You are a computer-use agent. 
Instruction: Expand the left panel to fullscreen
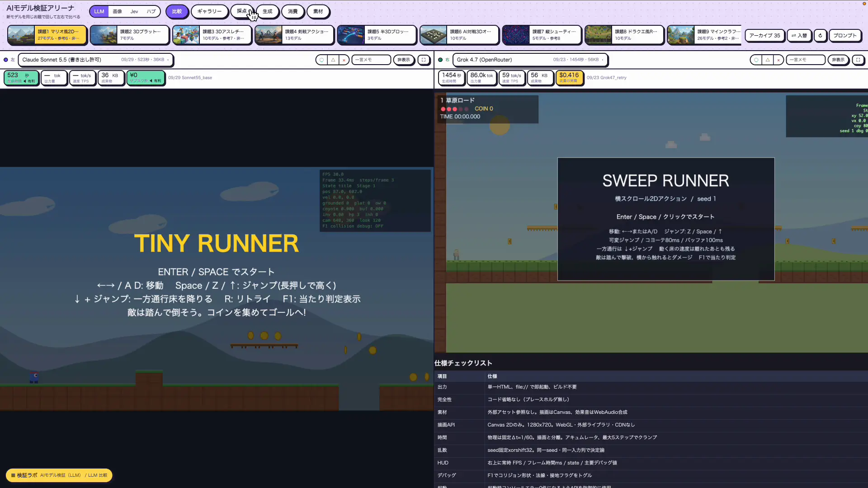click(424, 60)
